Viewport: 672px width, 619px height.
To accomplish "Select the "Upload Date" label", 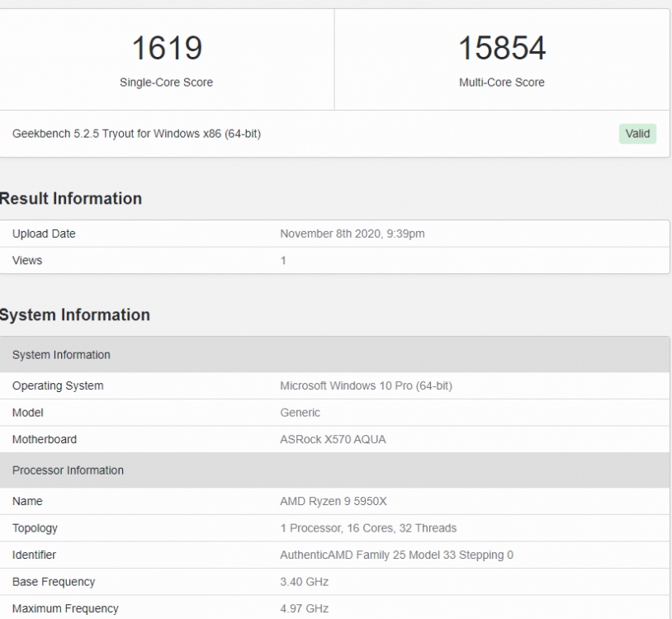I will (x=44, y=234).
